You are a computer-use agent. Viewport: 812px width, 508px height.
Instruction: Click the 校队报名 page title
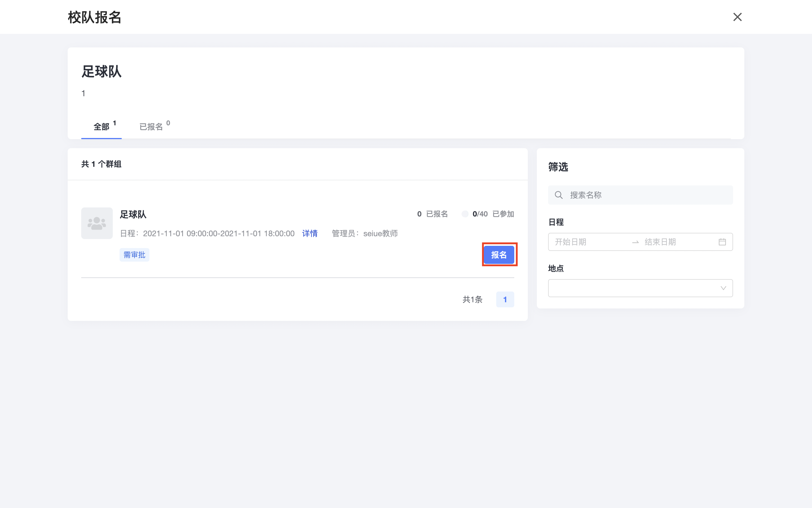coord(95,17)
